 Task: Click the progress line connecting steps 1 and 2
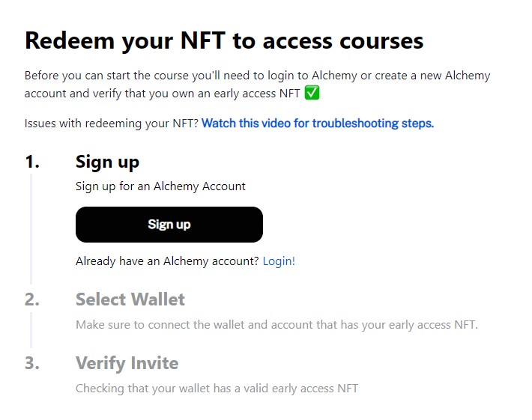(31, 229)
